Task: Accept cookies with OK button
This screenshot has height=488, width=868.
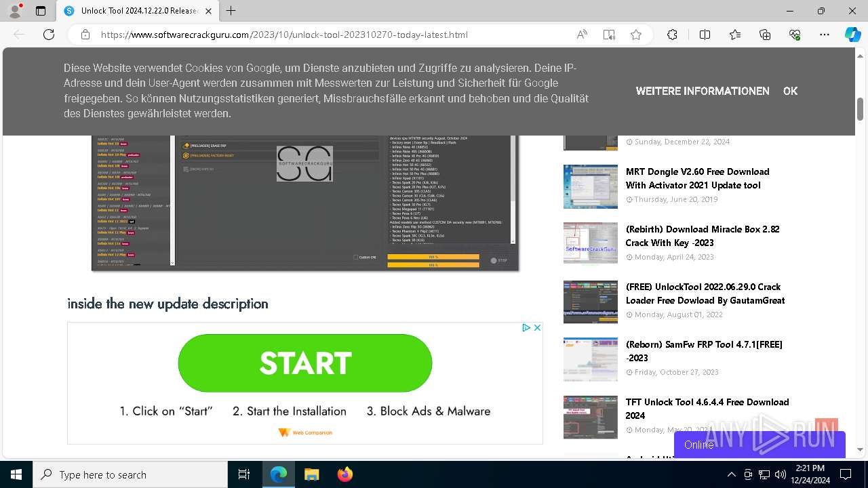Action: pyautogui.click(x=790, y=91)
